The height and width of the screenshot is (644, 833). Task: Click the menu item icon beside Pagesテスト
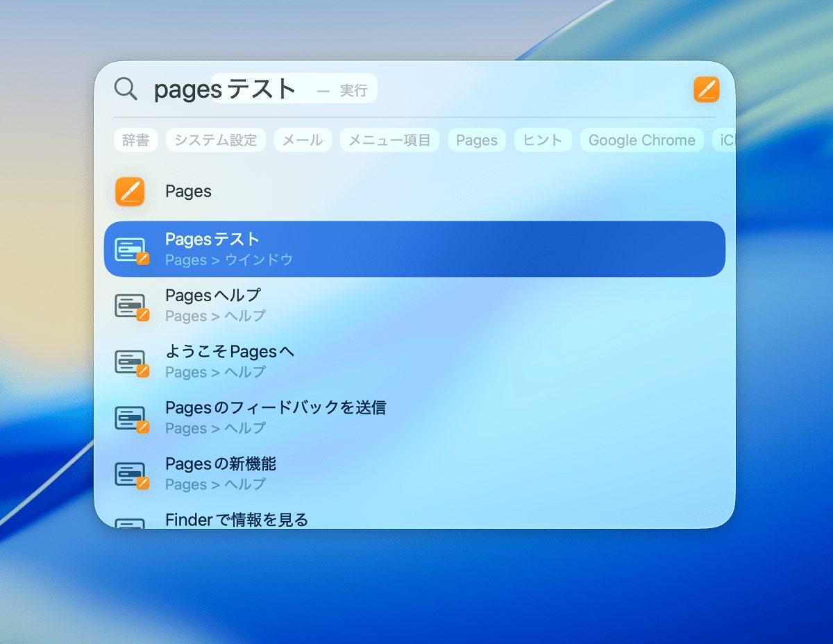131,250
